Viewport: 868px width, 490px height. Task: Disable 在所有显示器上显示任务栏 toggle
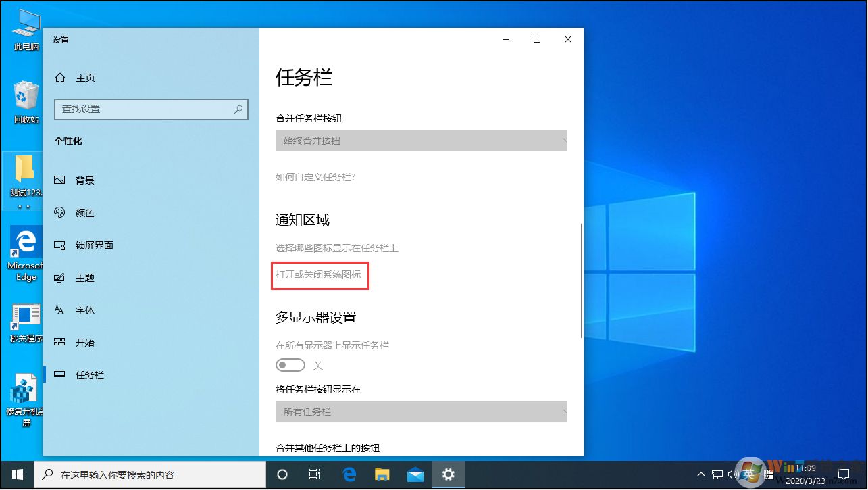pos(290,364)
